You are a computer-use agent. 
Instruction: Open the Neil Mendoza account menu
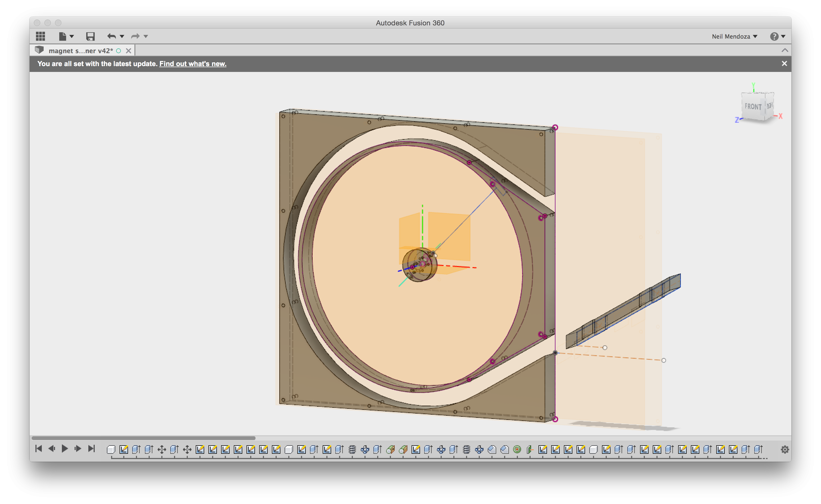pyautogui.click(x=734, y=36)
